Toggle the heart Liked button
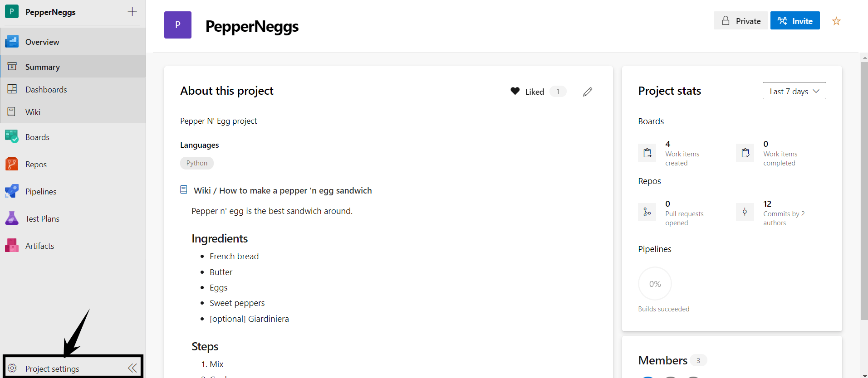This screenshot has width=868, height=378. 527,92
